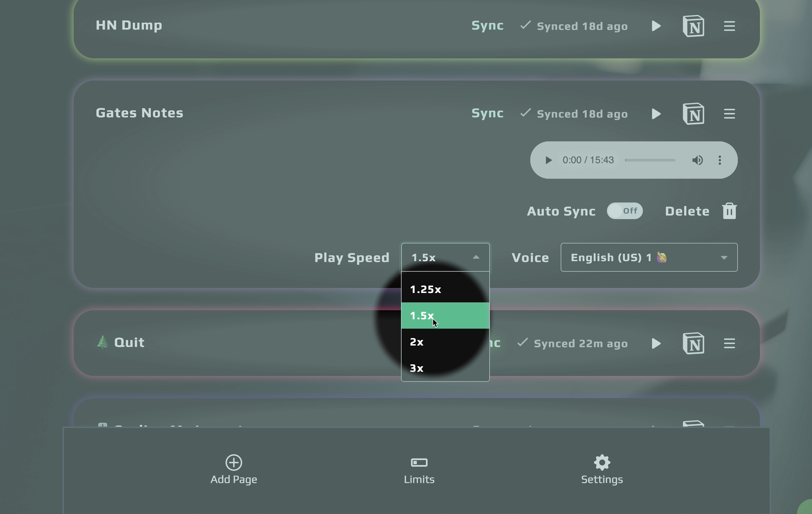
Task: Click the audio player more options icon
Action: click(x=720, y=160)
